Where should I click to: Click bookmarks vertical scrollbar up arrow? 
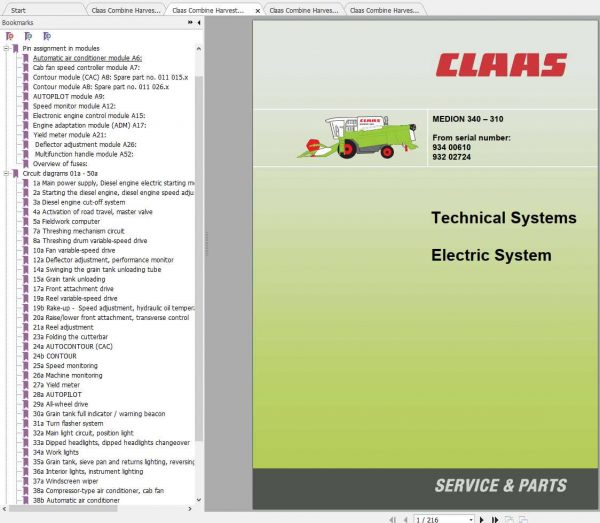point(199,49)
